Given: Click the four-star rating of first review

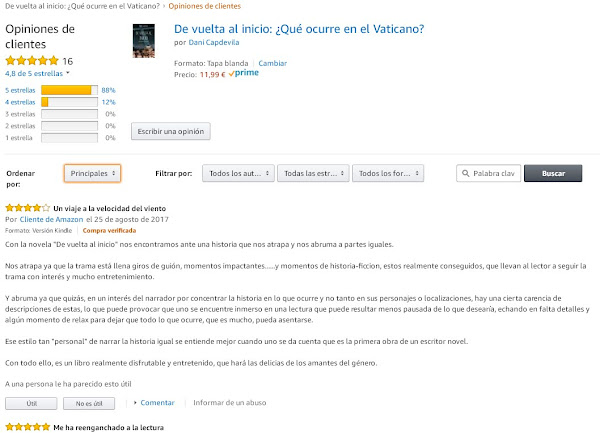Looking at the screenshot, I should pos(28,208).
